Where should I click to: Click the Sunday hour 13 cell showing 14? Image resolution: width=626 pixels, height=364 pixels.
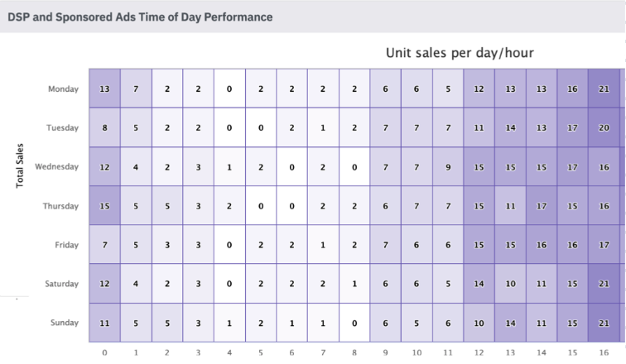point(510,323)
